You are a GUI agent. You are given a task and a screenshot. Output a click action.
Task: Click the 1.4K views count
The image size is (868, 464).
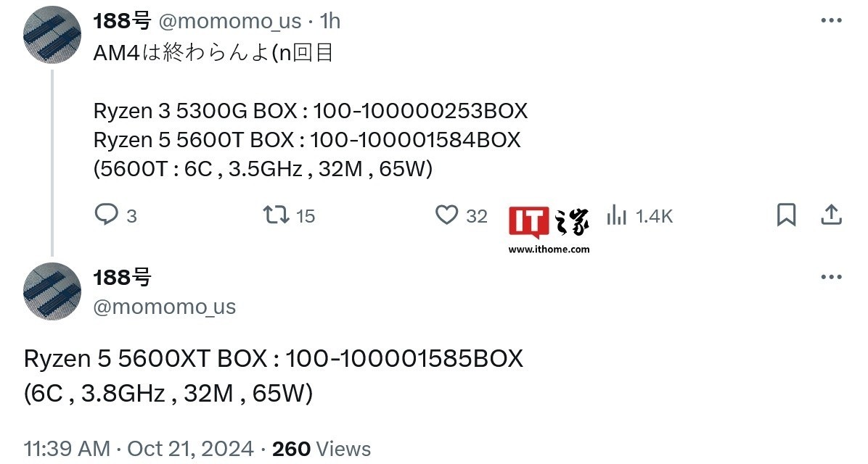click(654, 215)
